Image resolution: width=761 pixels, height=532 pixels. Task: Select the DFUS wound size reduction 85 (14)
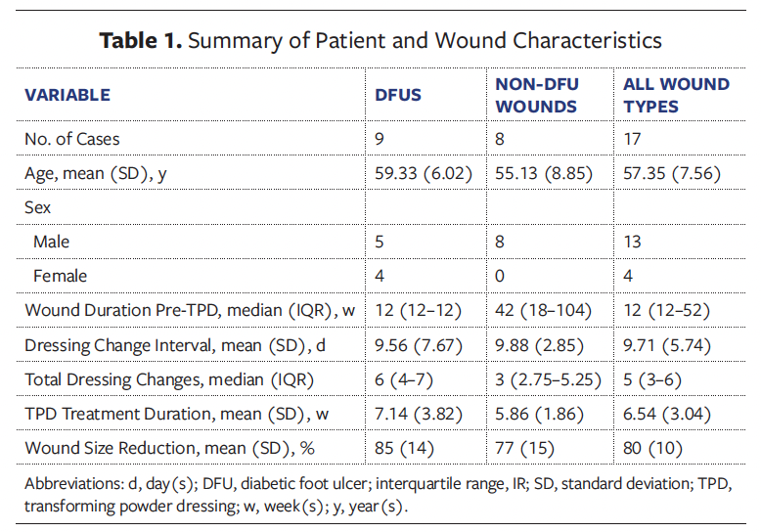point(403,447)
